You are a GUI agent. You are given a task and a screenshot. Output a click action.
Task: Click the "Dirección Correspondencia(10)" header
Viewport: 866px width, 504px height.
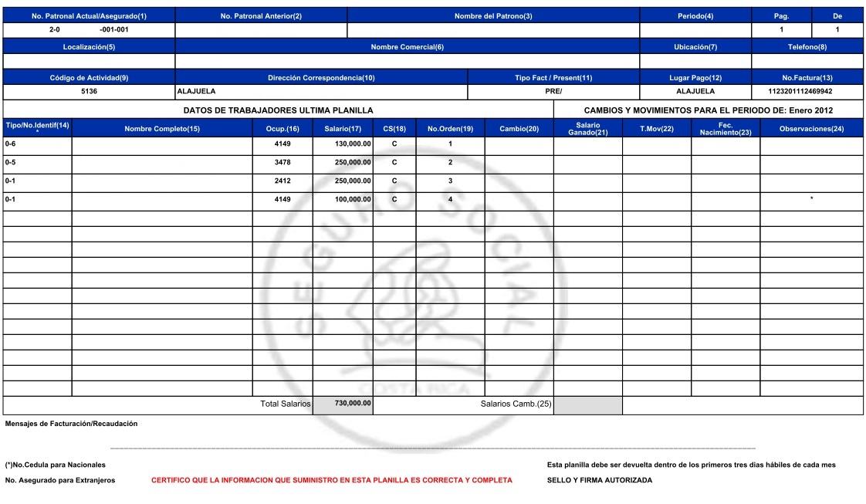coord(321,78)
